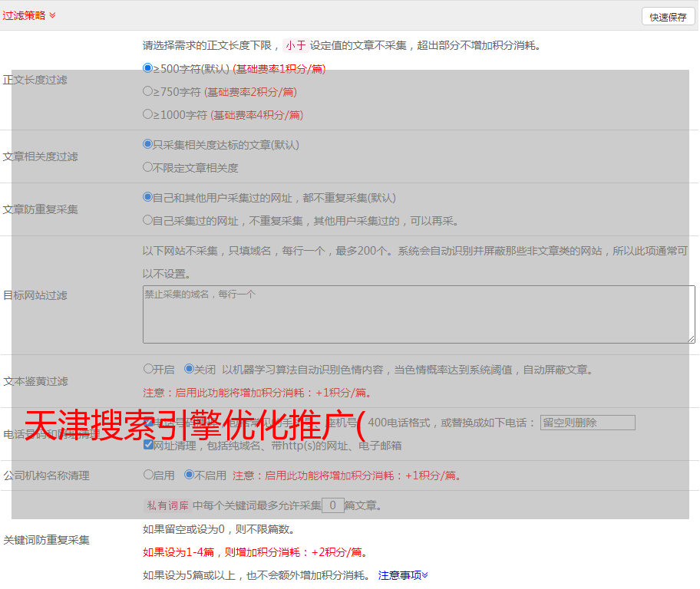Choose 不限定文章相关度 radio option
The width and height of the screenshot is (700, 589).
coord(148,166)
